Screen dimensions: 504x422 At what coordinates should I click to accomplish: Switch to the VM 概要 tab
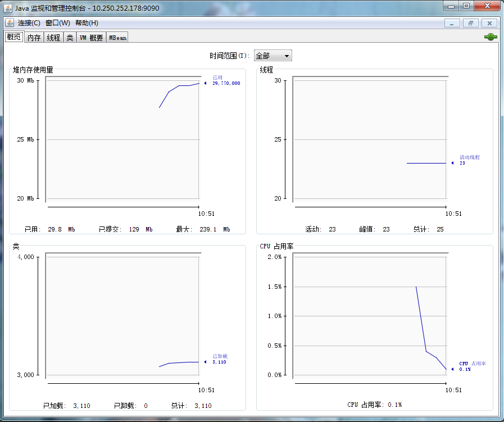tap(91, 37)
